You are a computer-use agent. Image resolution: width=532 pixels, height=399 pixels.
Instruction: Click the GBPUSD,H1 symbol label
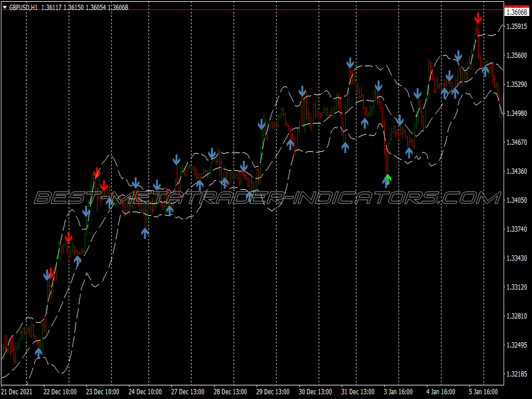(24, 7)
